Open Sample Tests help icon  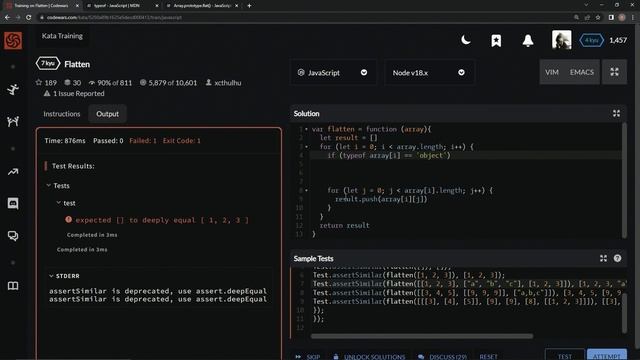pyautogui.click(x=617, y=258)
